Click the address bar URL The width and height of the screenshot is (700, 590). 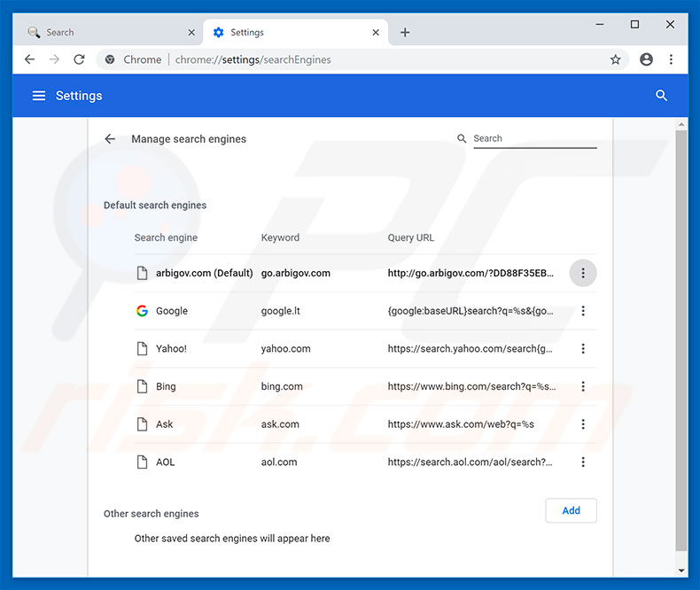253,59
